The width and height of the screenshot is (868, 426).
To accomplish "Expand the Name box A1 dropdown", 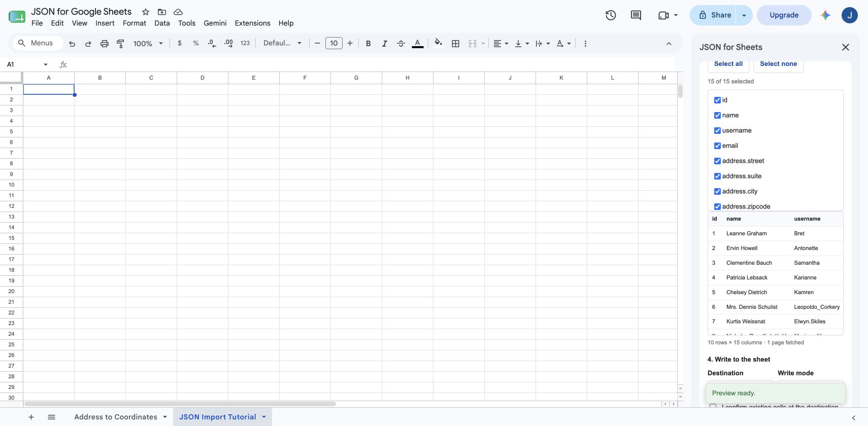I will tap(46, 64).
